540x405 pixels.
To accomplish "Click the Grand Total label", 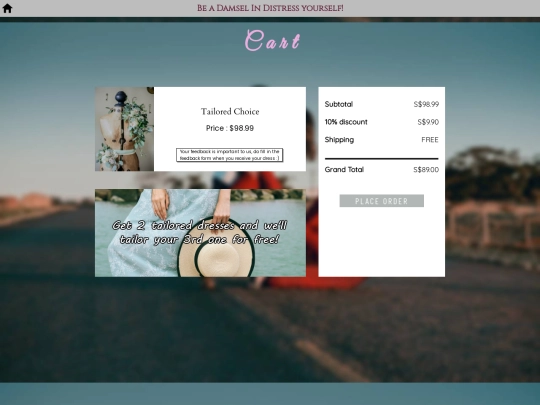I will coord(344,169).
